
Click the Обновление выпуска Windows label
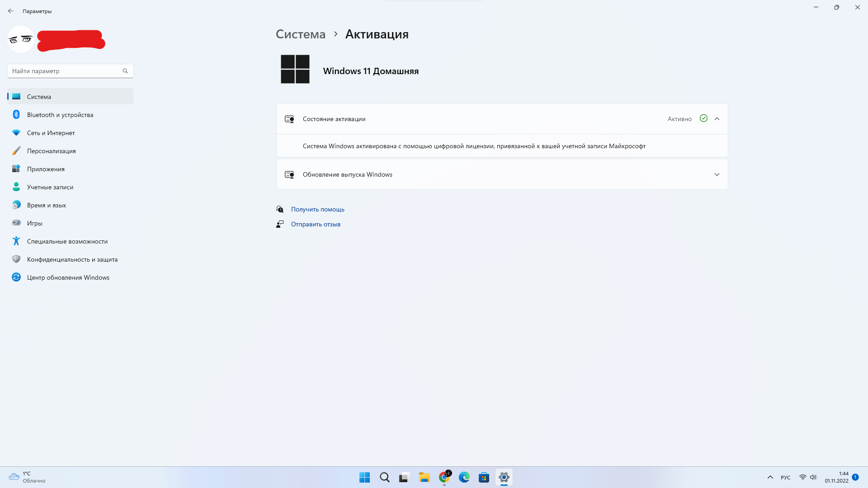point(348,174)
